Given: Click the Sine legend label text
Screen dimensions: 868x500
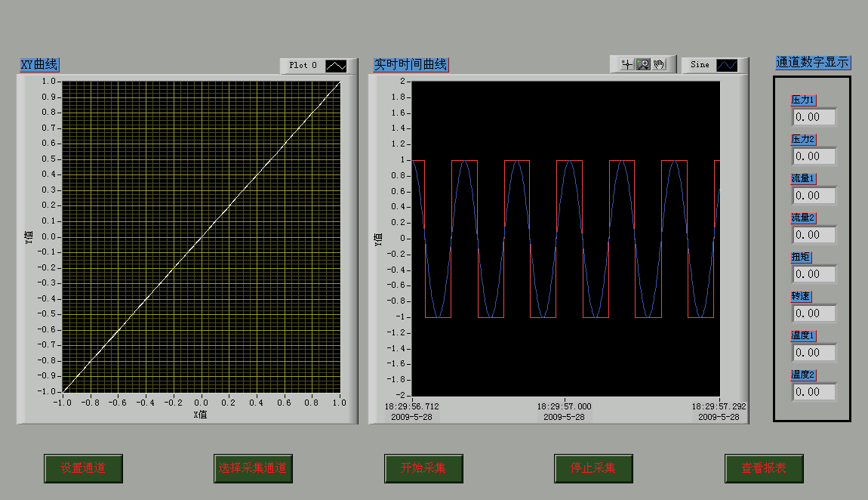Looking at the screenshot, I should click(x=700, y=65).
